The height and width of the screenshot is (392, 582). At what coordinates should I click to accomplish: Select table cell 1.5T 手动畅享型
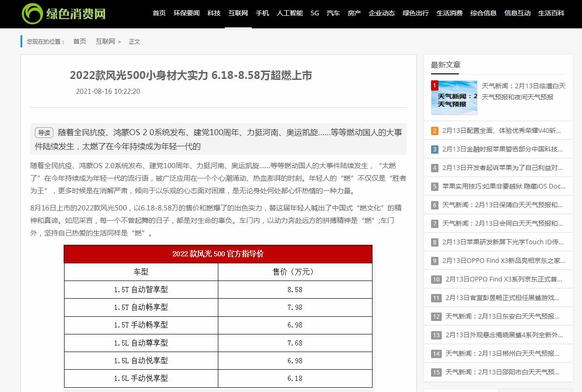[141, 325]
